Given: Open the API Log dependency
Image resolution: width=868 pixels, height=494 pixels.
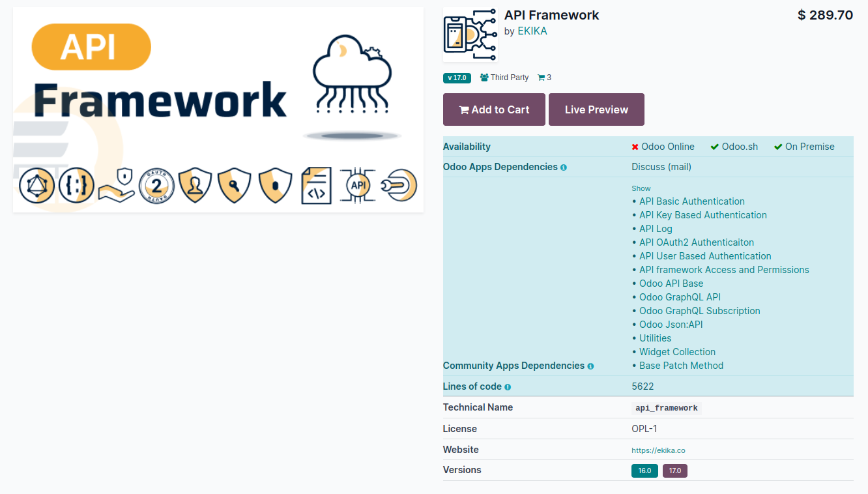Looking at the screenshot, I should pos(656,229).
